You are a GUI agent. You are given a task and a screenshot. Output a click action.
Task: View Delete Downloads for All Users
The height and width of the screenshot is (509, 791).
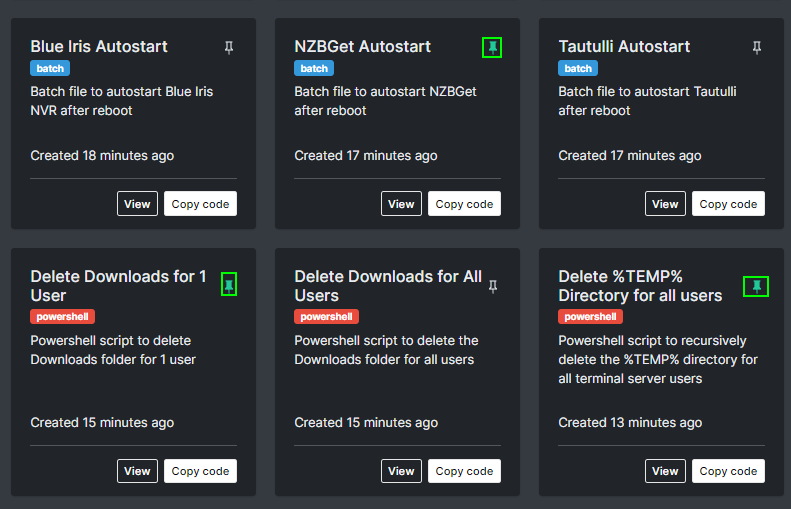(401, 471)
